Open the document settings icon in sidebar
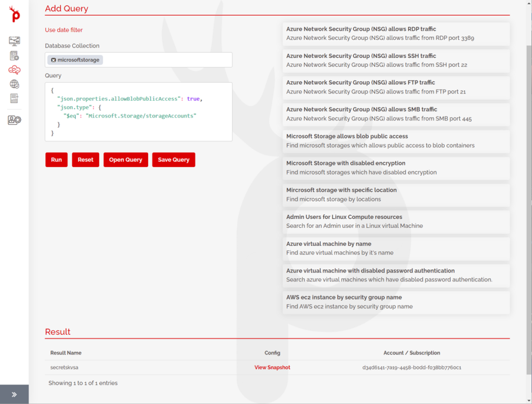Screen dimensions: 532x404 15,56
